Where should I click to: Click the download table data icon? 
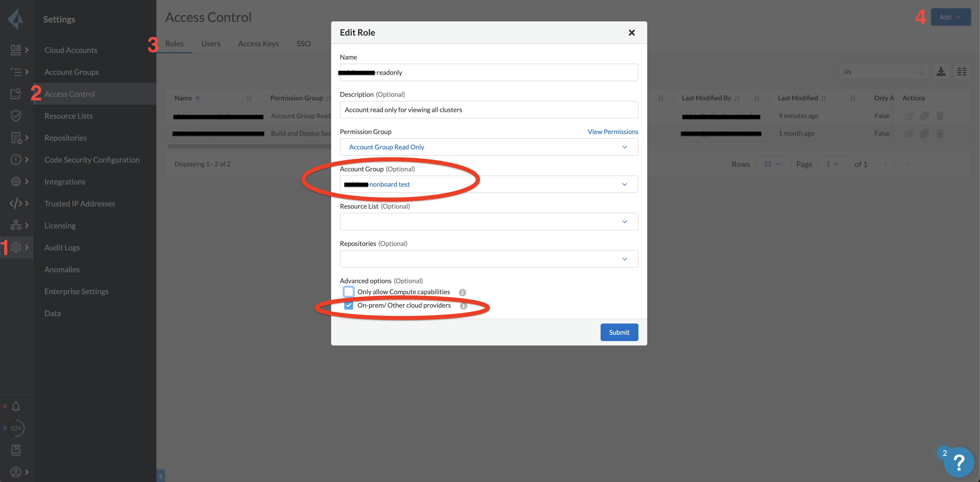pyautogui.click(x=941, y=72)
